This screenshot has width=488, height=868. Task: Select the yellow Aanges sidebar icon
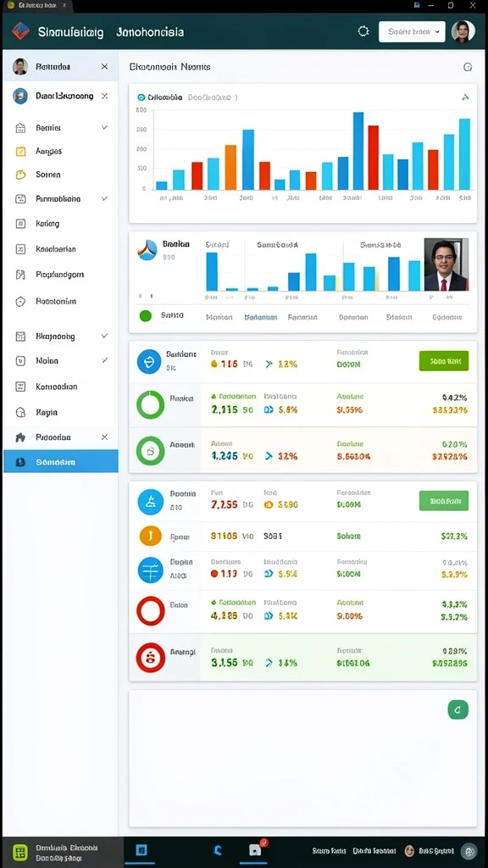point(20,151)
